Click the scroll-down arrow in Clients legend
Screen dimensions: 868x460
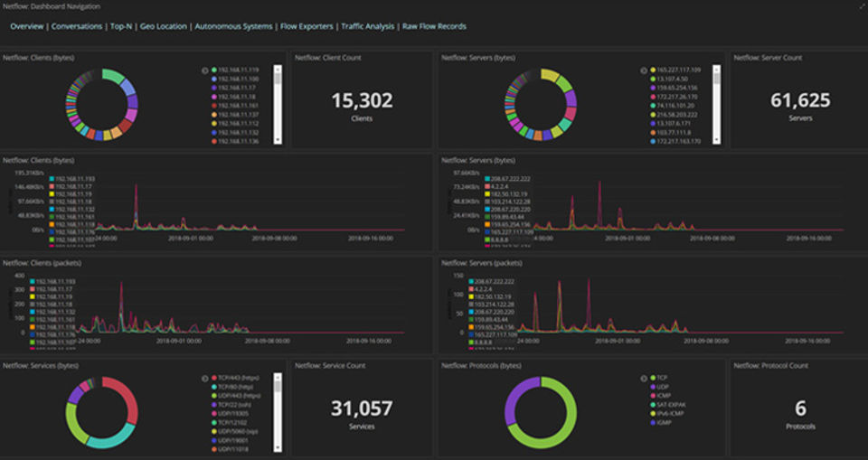(x=278, y=140)
